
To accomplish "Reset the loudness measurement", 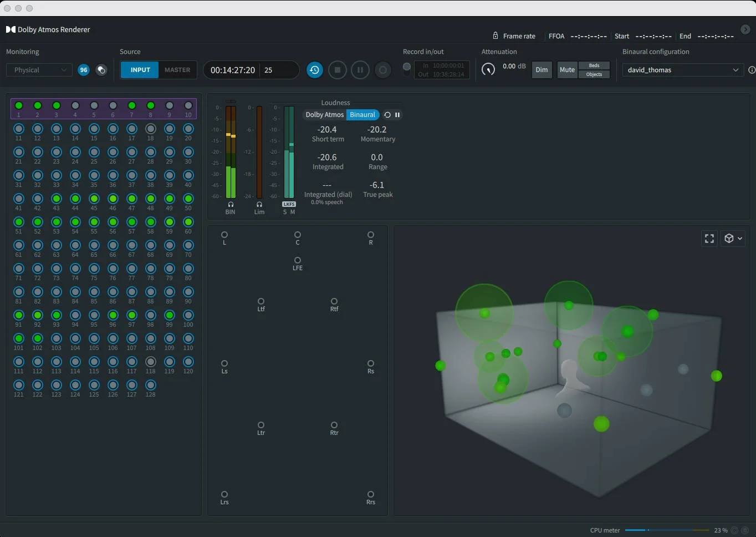I will pos(387,115).
